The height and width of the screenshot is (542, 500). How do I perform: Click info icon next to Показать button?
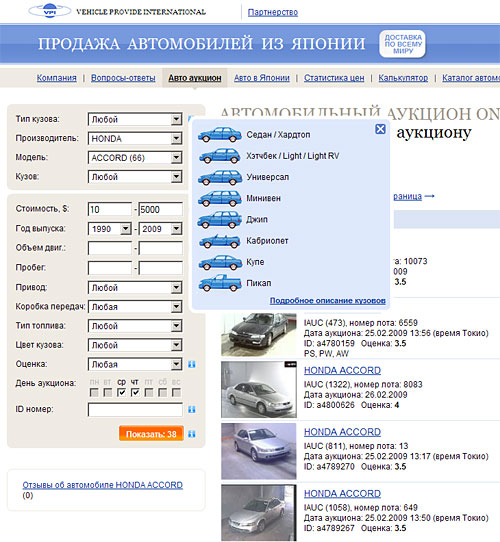192,434
